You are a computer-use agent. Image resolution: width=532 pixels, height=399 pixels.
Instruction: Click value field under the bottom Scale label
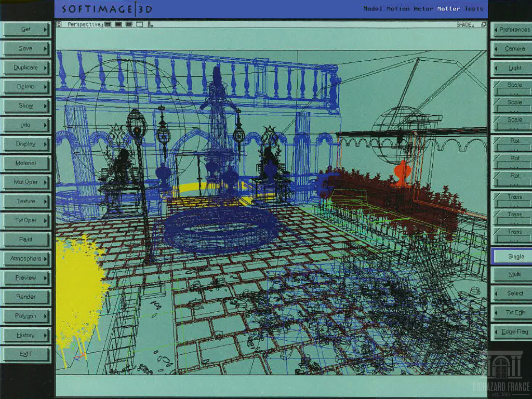514,127
